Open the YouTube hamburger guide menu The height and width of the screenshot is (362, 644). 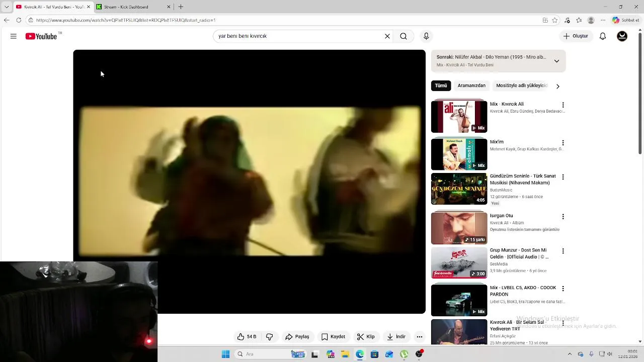(x=14, y=36)
